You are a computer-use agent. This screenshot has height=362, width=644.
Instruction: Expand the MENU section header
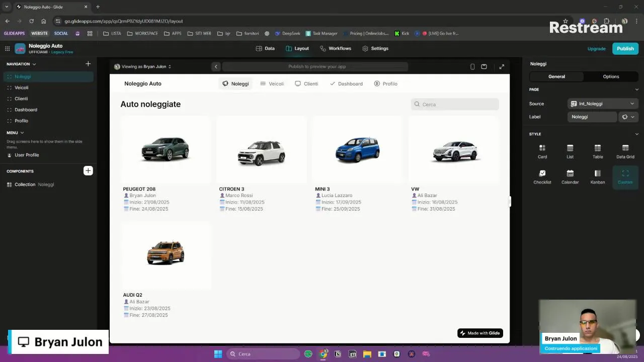click(15, 133)
